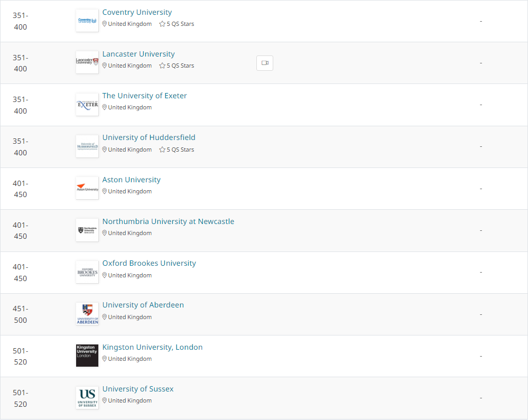This screenshot has height=420, width=528.
Task: Click the QS Stars star icon for Huddersfield
Action: click(162, 150)
